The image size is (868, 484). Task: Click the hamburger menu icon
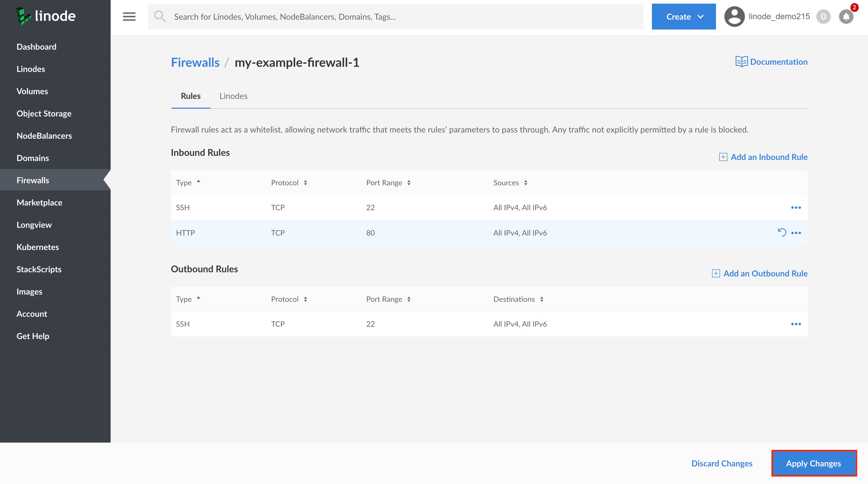click(129, 17)
